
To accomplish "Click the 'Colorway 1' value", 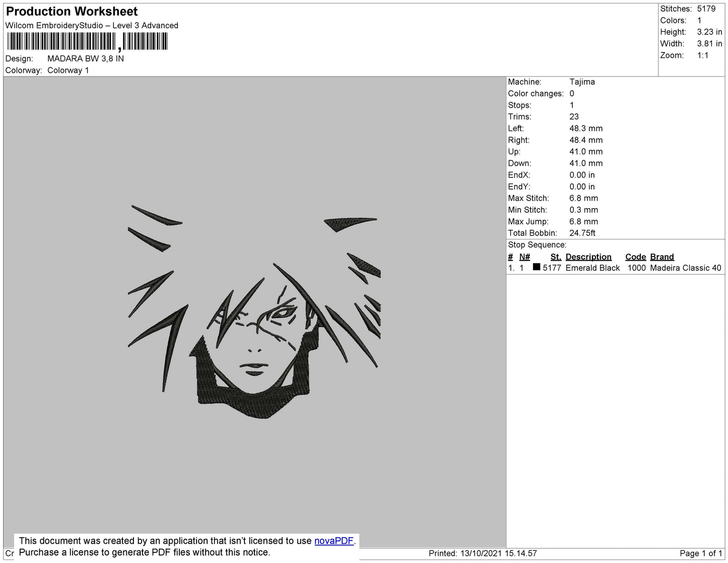I will 68,70.
